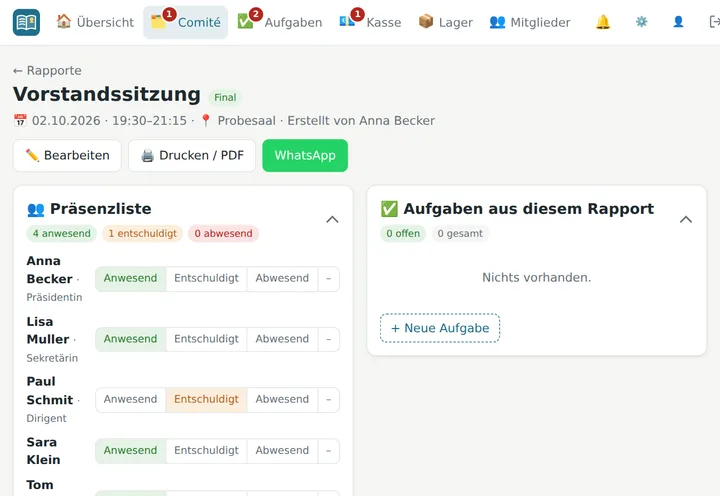Click the money icon beside Kasse
This screenshot has height=496, width=720.
tap(347, 22)
